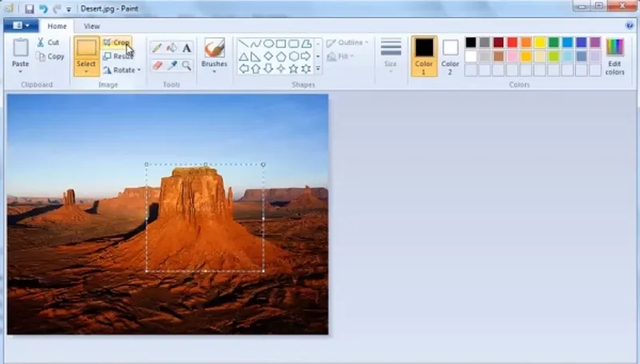Set Color 1 as active color
640x364 pixels.
coord(424,54)
